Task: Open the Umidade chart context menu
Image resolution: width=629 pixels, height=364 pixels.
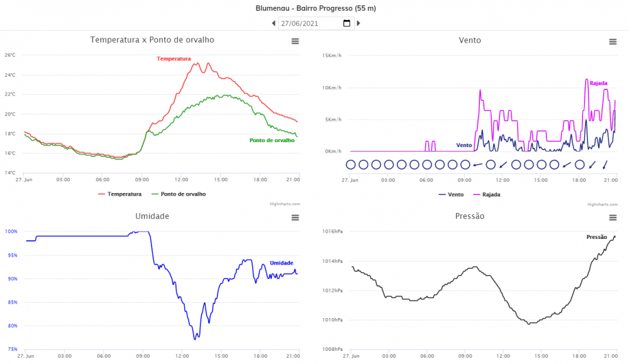Action: point(295,218)
